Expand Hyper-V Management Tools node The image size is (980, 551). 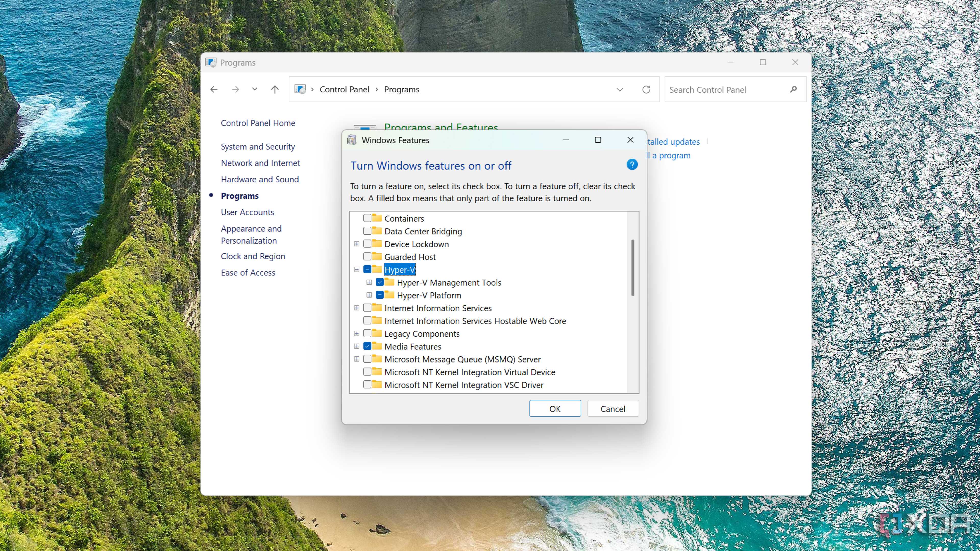[369, 282]
